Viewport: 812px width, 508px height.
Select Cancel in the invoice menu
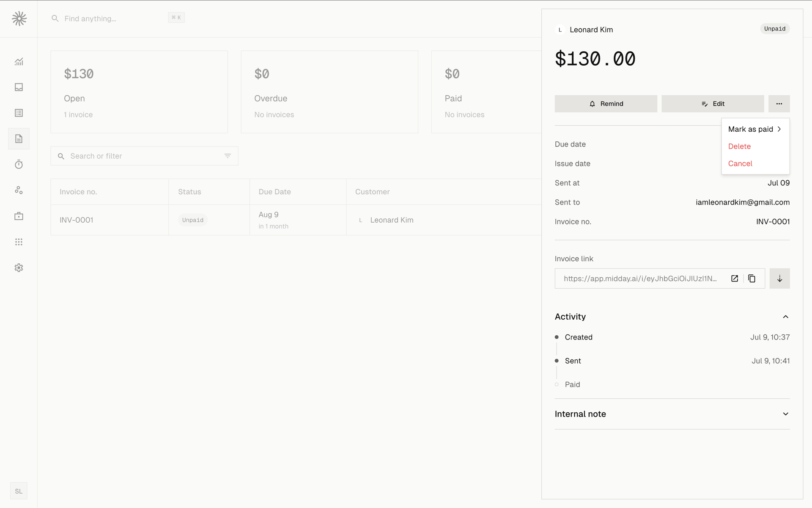[x=755, y=163]
